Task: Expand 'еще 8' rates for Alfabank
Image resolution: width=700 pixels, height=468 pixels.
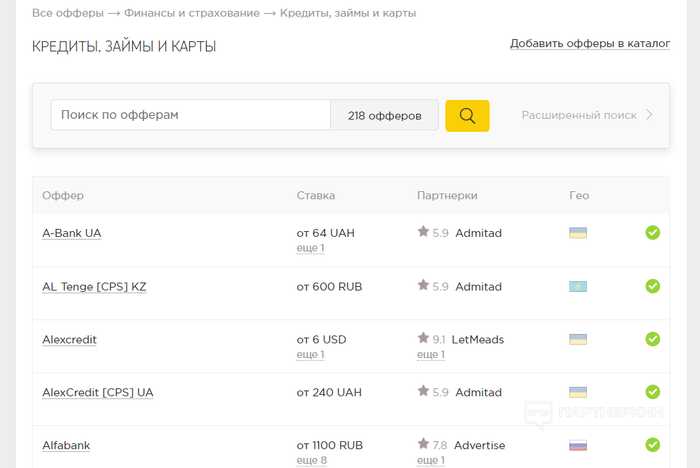Action: coord(312,460)
